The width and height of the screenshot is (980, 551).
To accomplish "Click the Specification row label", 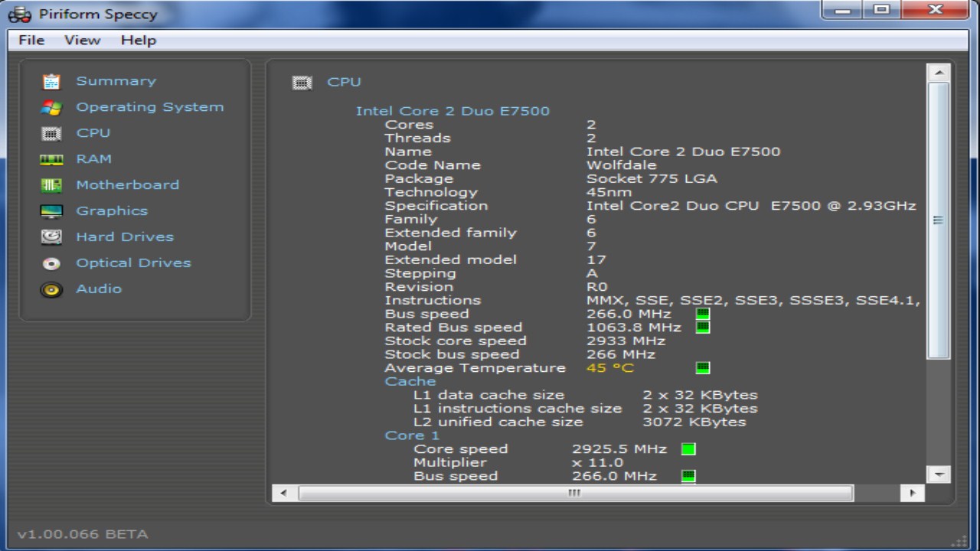I will [x=436, y=206].
